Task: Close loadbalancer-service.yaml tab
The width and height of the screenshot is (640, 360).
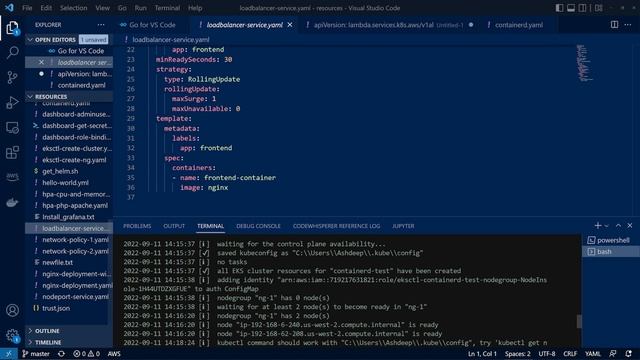Action: coord(290,25)
